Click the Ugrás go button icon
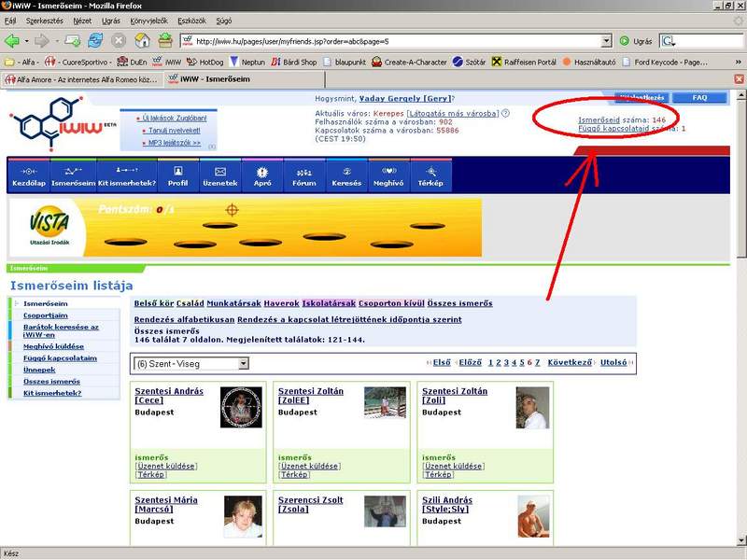 (x=624, y=41)
